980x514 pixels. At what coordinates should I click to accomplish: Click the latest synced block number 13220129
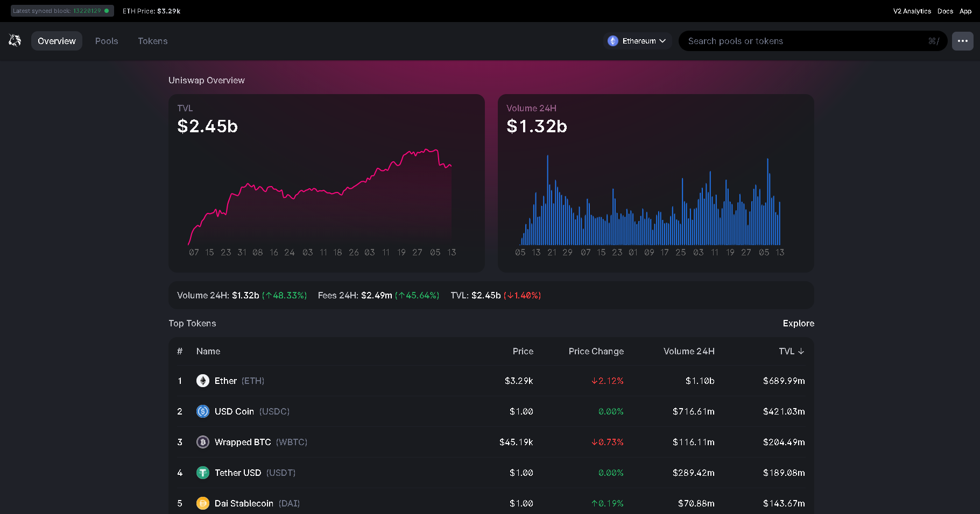(87, 11)
